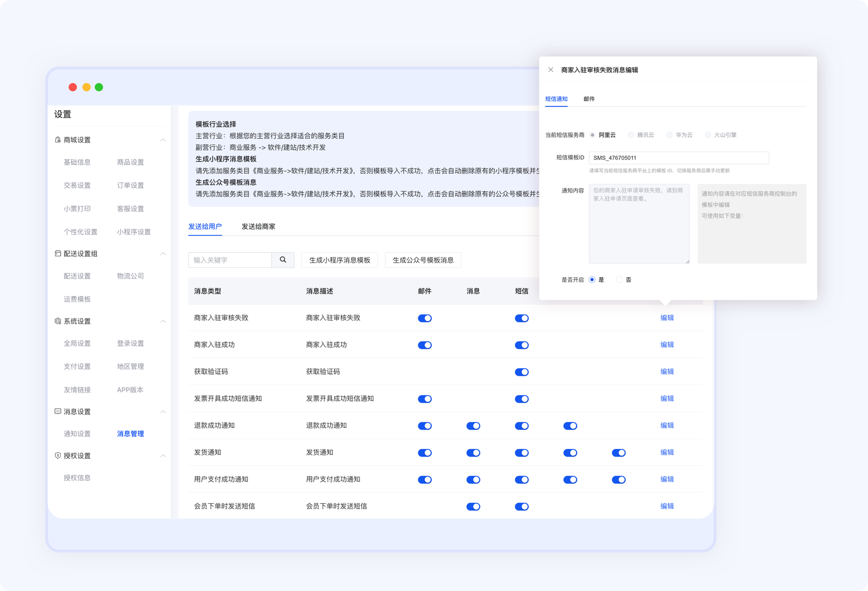Toggle 邮件 switch for 商家入驻审核失败
The height and width of the screenshot is (591, 868).
(x=425, y=318)
